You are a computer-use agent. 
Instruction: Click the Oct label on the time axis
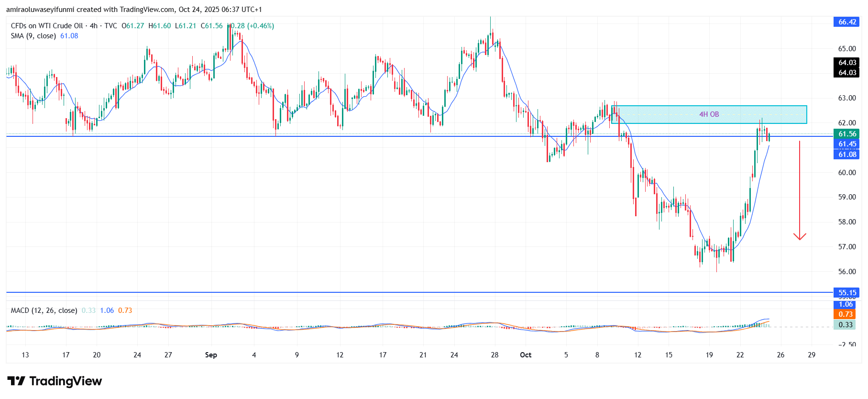[x=526, y=355]
